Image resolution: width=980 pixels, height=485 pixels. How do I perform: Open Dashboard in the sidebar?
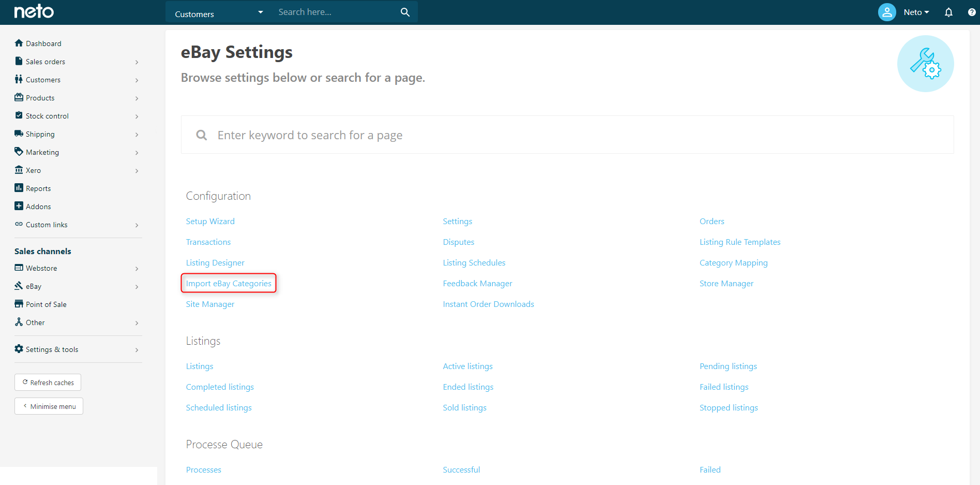click(x=43, y=43)
